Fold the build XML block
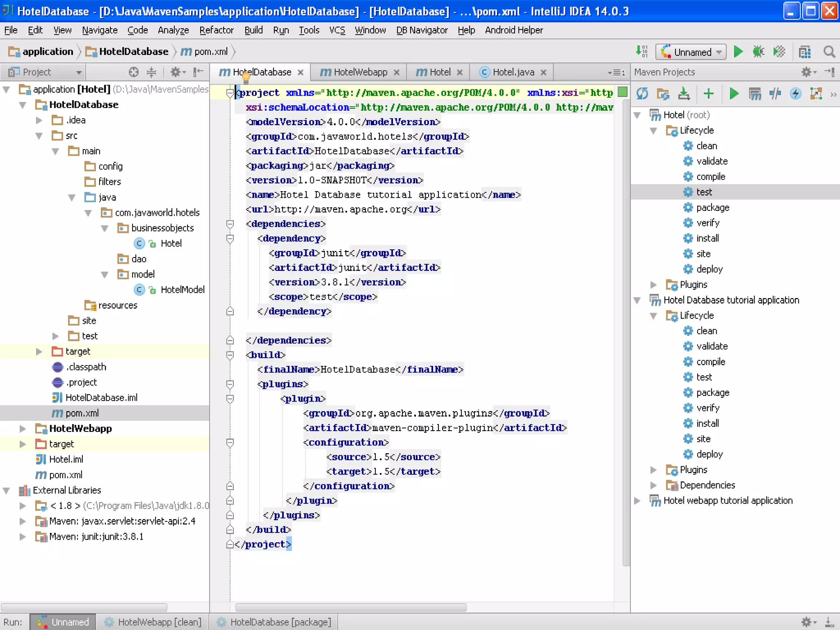This screenshot has height=630, width=840. click(230, 355)
